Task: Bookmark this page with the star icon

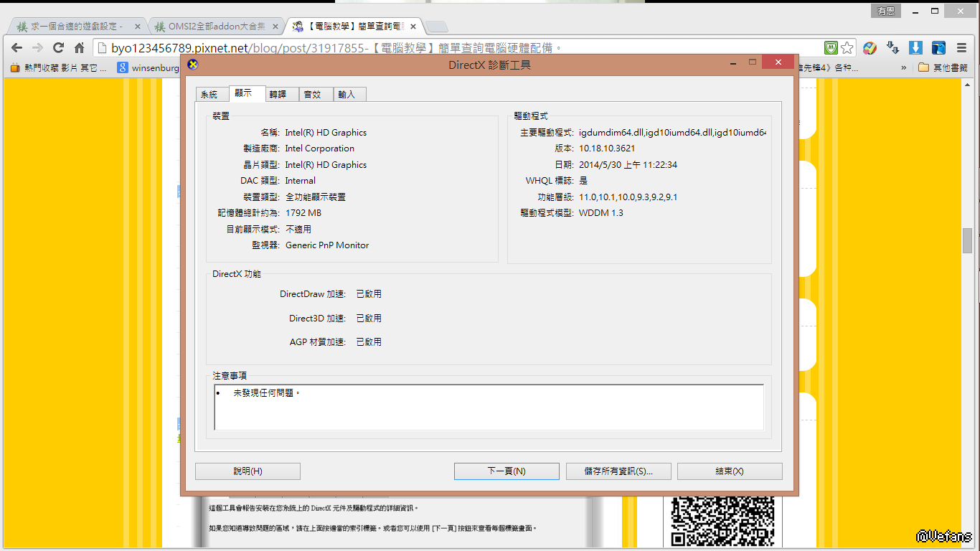Action: pos(847,48)
